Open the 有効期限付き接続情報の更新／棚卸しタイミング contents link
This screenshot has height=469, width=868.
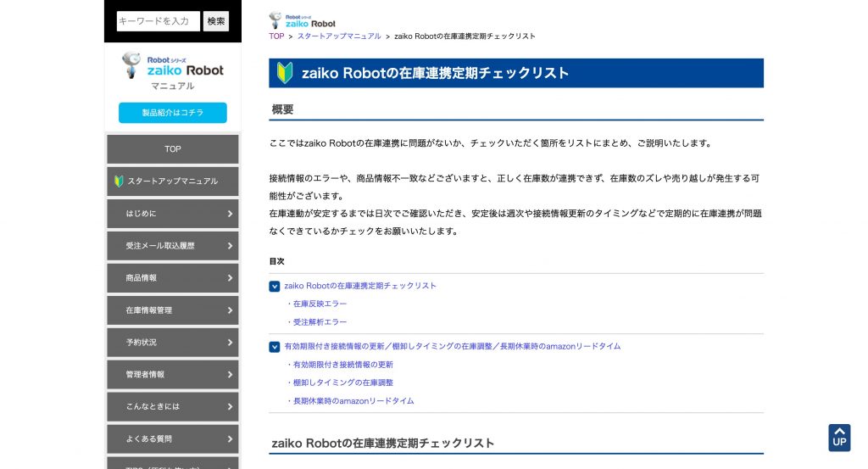pos(453,346)
